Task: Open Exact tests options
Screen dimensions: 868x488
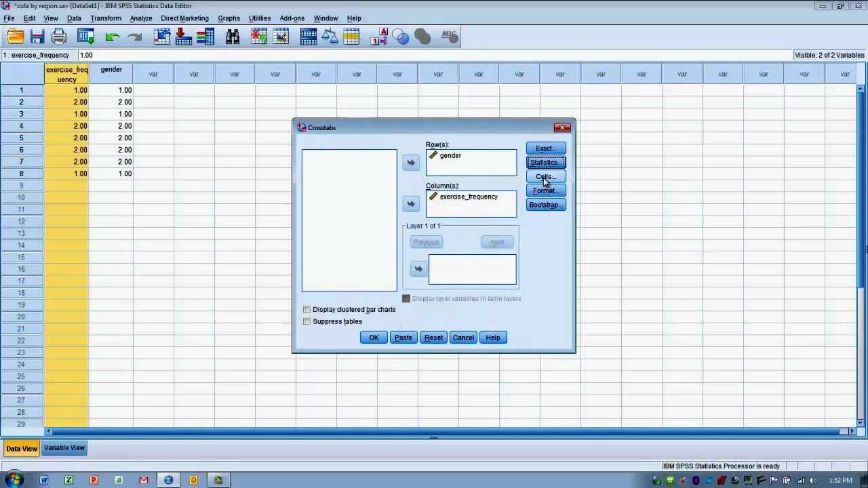Action: point(546,148)
